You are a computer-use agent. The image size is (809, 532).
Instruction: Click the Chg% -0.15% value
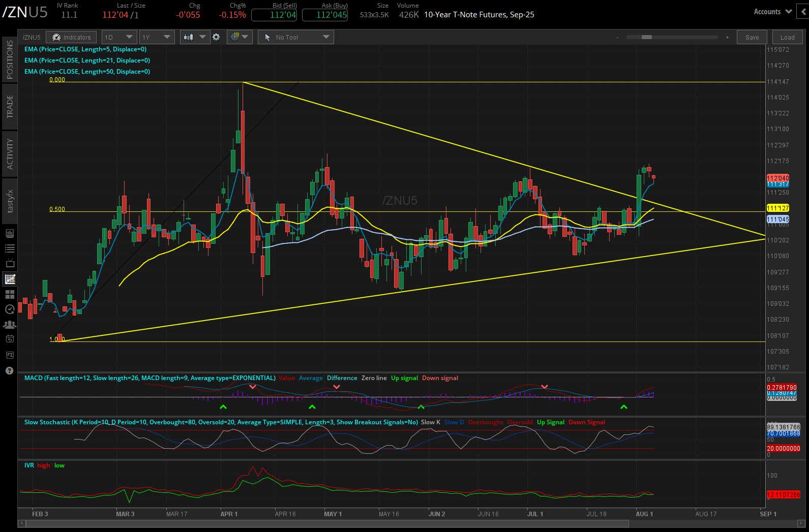coord(232,15)
